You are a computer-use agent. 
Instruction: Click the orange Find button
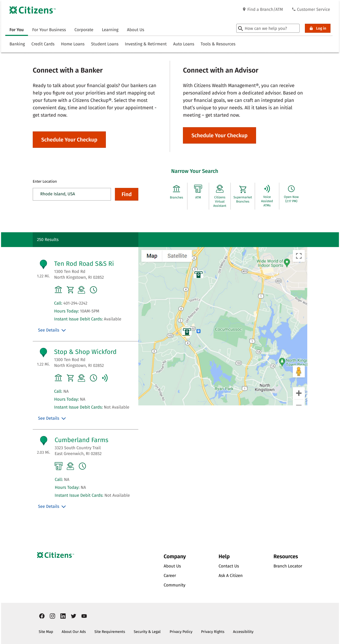126,194
